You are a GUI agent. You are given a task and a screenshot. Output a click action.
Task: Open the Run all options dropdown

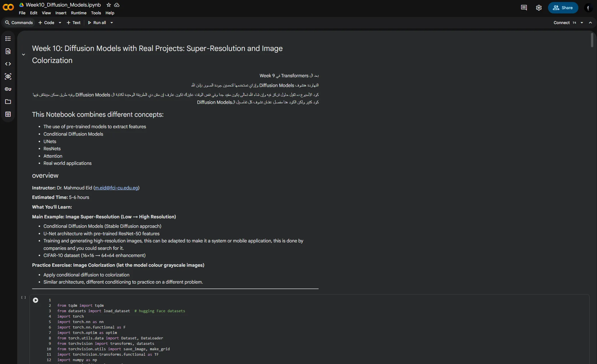(x=112, y=23)
